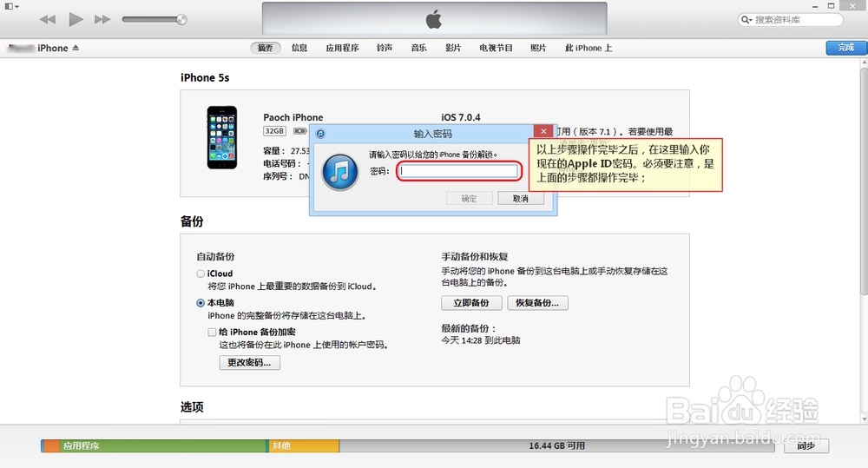Switch to the 音乐 tab
This screenshot has height=468, width=868.
pyautogui.click(x=419, y=48)
